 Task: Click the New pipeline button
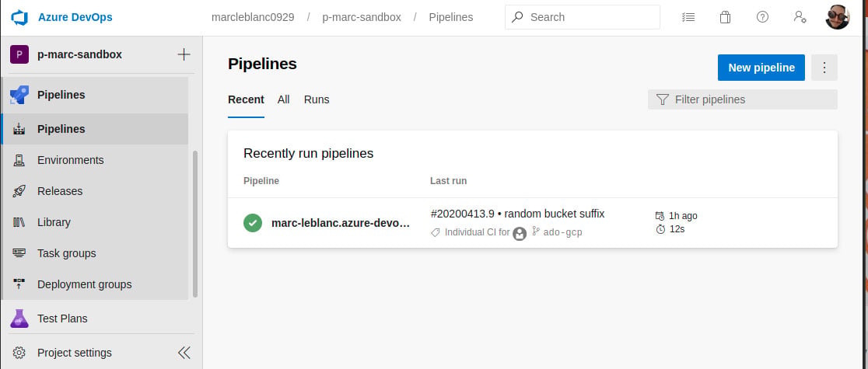[761, 68]
